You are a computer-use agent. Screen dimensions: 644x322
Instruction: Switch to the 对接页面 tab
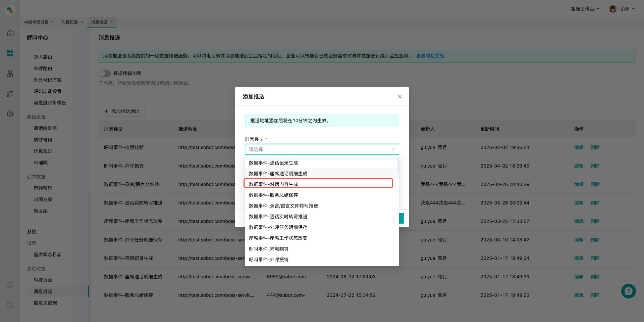point(69,22)
